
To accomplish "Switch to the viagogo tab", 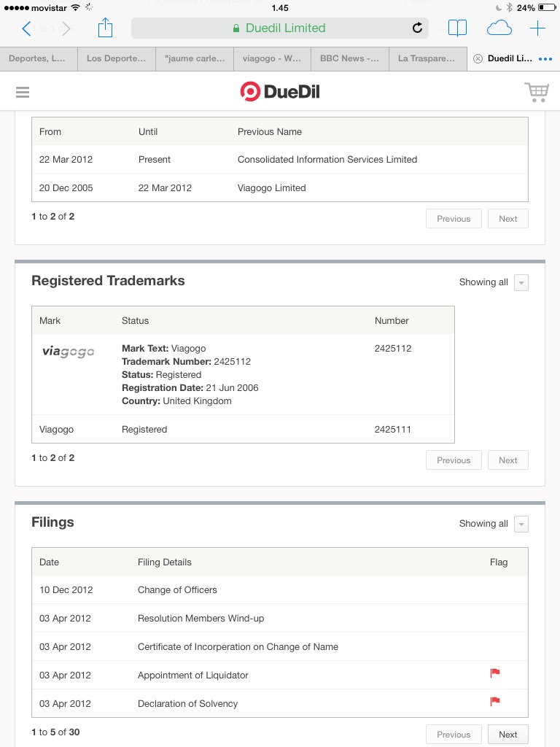I will pos(272,58).
